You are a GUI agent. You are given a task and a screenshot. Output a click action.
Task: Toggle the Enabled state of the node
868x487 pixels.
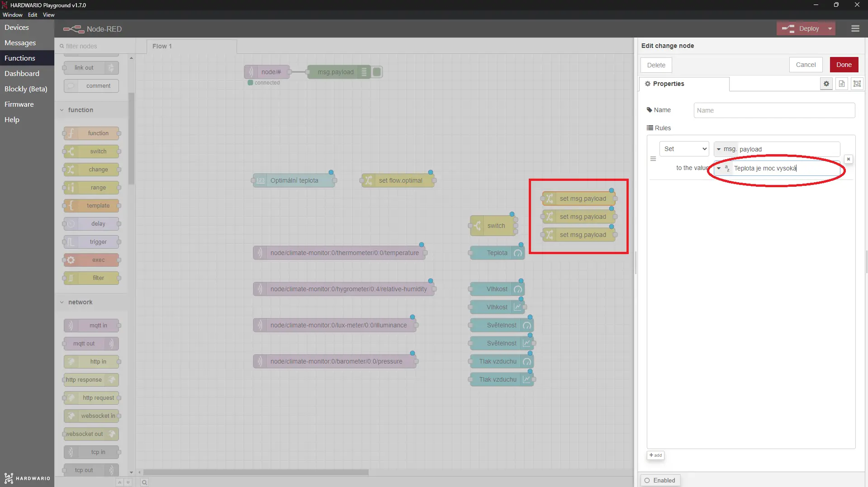tap(660, 480)
